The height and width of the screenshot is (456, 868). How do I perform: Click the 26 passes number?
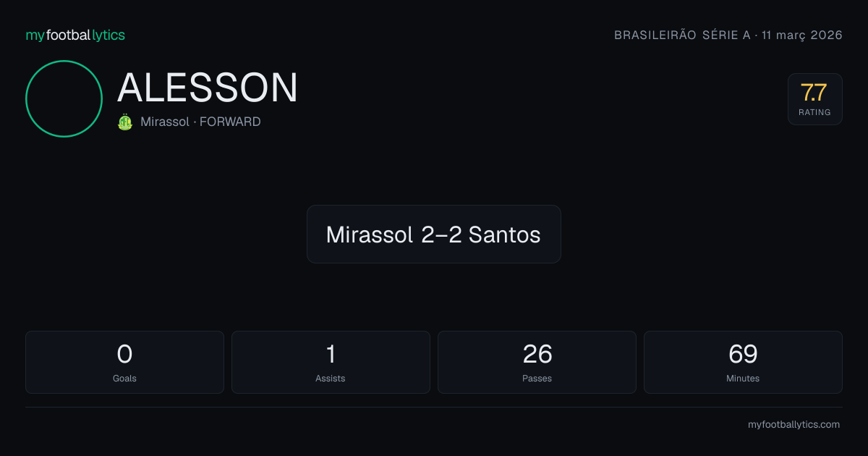click(537, 355)
